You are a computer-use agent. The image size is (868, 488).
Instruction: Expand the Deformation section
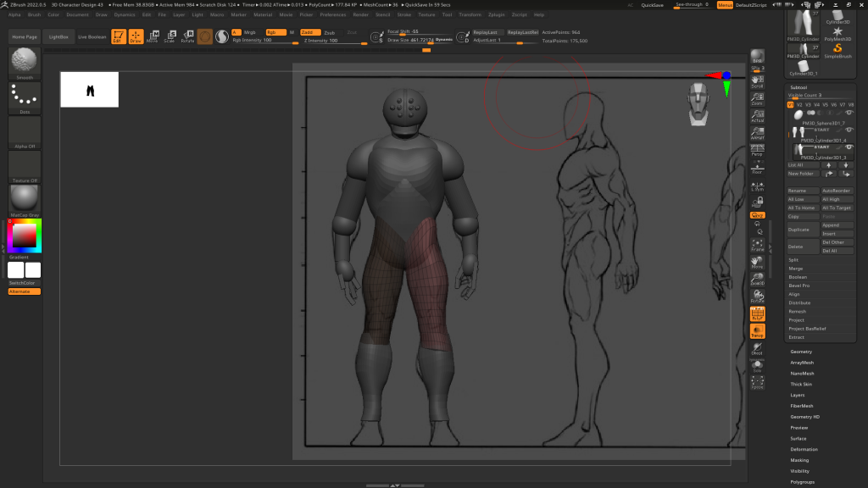pos(804,449)
